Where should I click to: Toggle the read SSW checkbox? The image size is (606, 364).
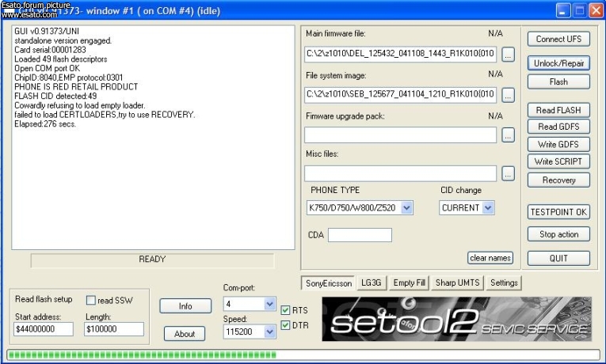[91, 300]
